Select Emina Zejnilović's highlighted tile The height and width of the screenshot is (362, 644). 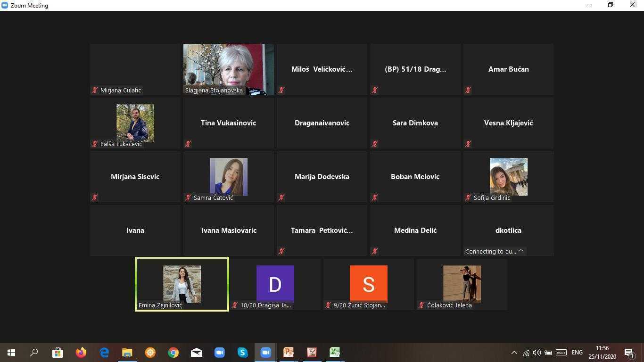(182, 284)
